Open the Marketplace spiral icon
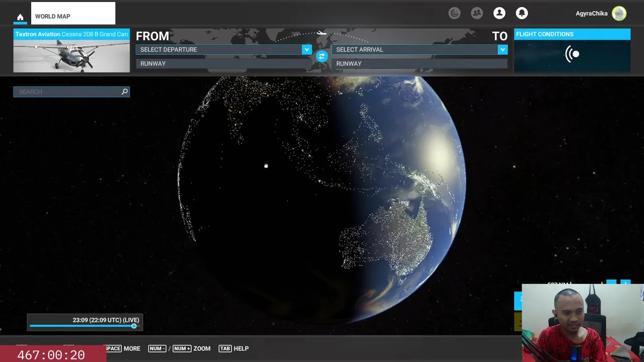Viewport: 644px width, 362px height. (454, 13)
